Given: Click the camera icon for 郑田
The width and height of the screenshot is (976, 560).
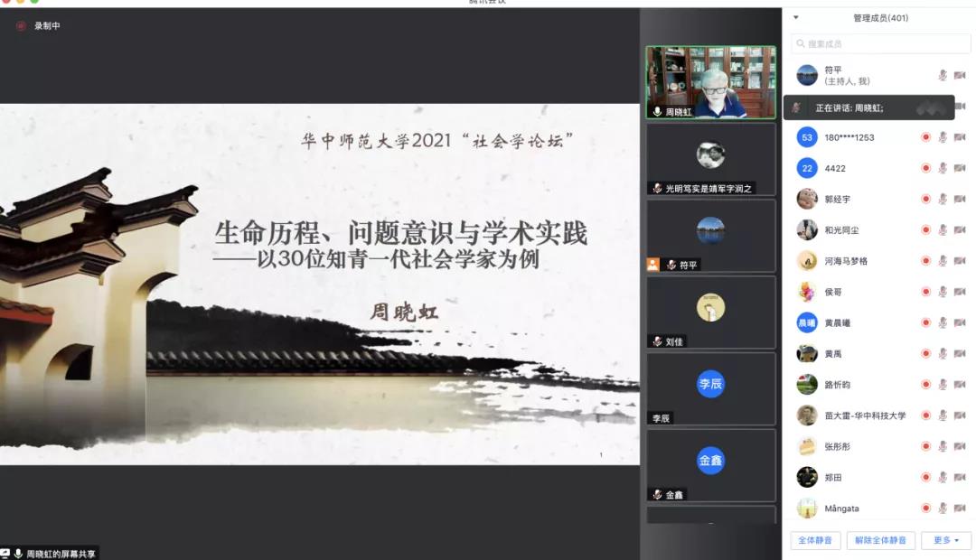Looking at the screenshot, I should (x=960, y=477).
